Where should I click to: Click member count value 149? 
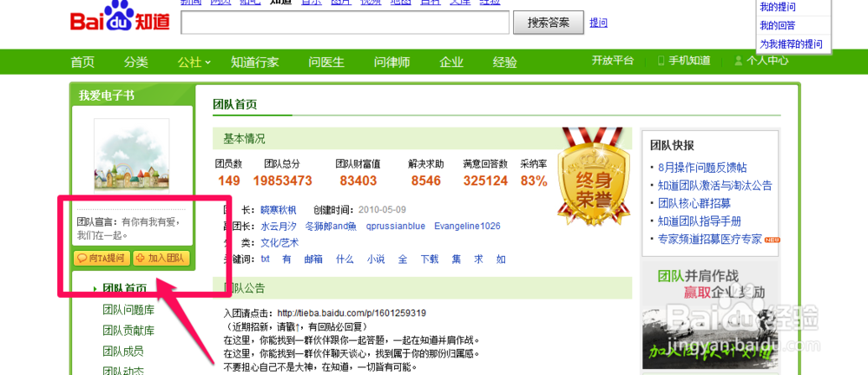click(228, 181)
